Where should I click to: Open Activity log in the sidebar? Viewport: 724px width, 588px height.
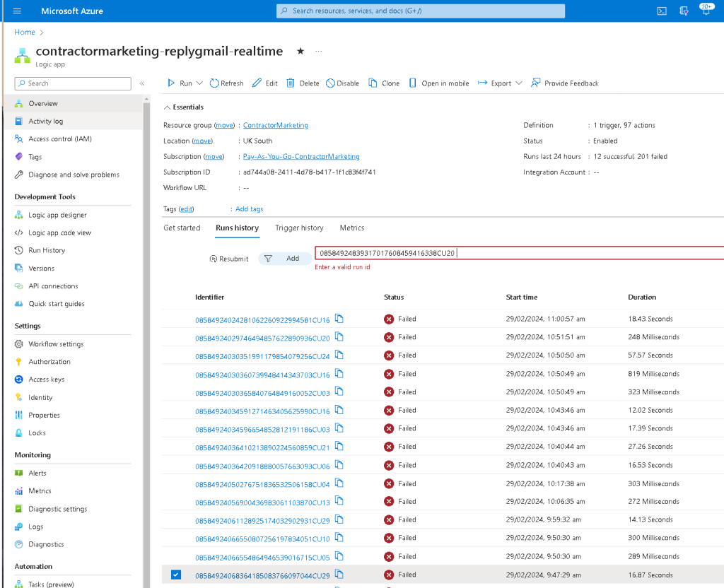(74, 121)
